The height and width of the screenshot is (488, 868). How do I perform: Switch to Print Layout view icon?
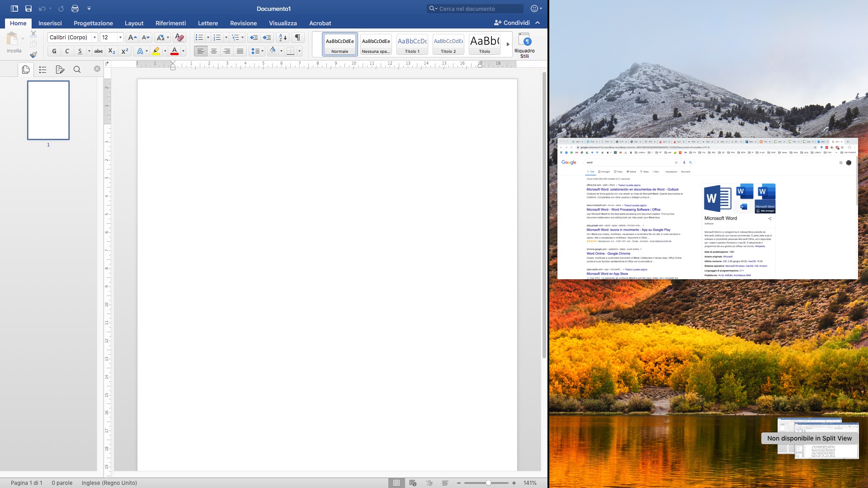tap(396, 483)
